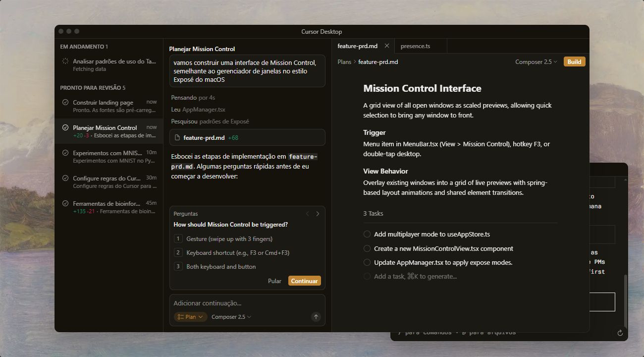This screenshot has width=644, height=357.
Task: Click the 3 Tasks label
Action: pyautogui.click(x=373, y=213)
